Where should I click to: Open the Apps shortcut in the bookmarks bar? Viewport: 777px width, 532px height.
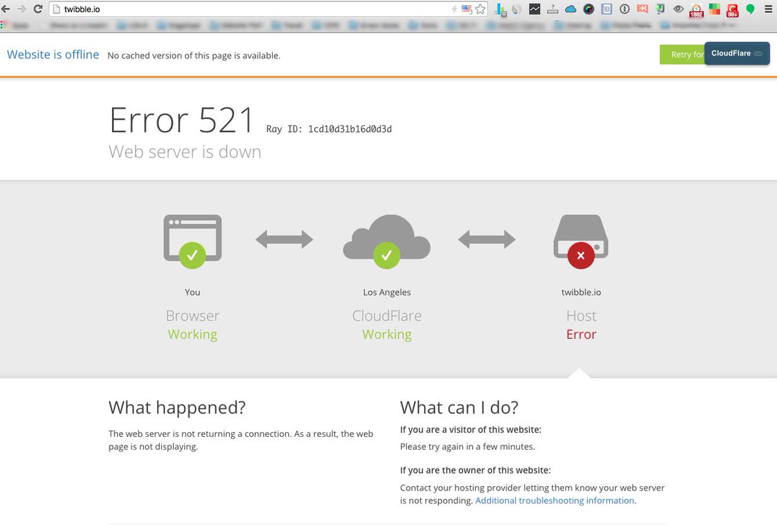coord(13,26)
